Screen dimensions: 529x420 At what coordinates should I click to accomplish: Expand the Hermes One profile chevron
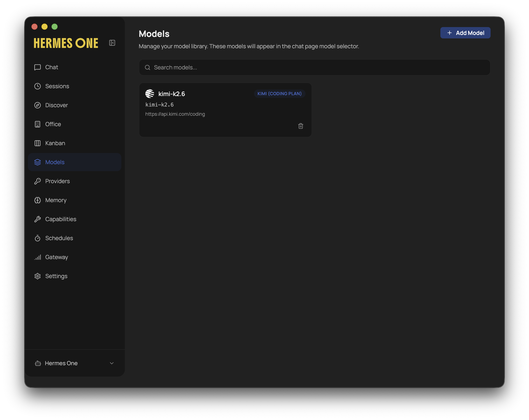[x=112, y=363]
